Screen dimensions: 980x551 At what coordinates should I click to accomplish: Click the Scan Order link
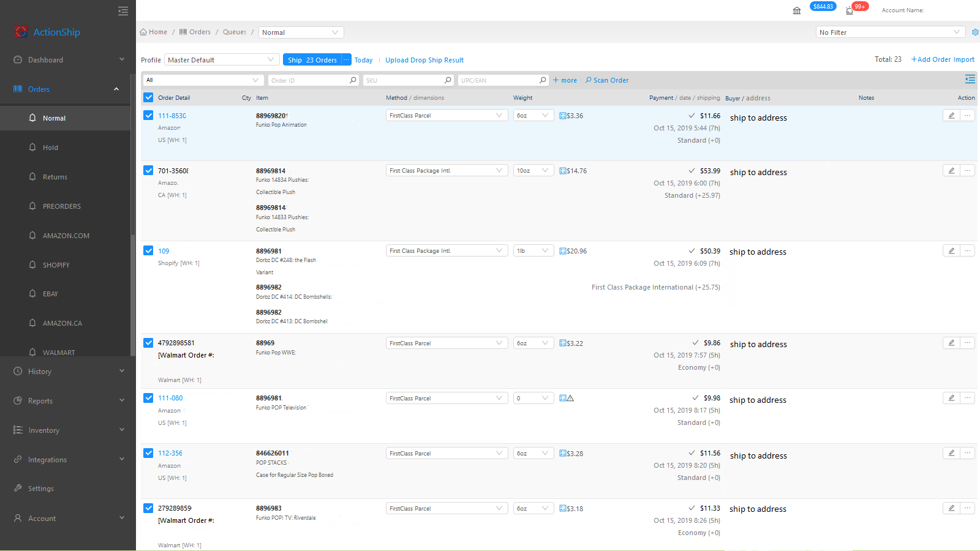click(607, 80)
